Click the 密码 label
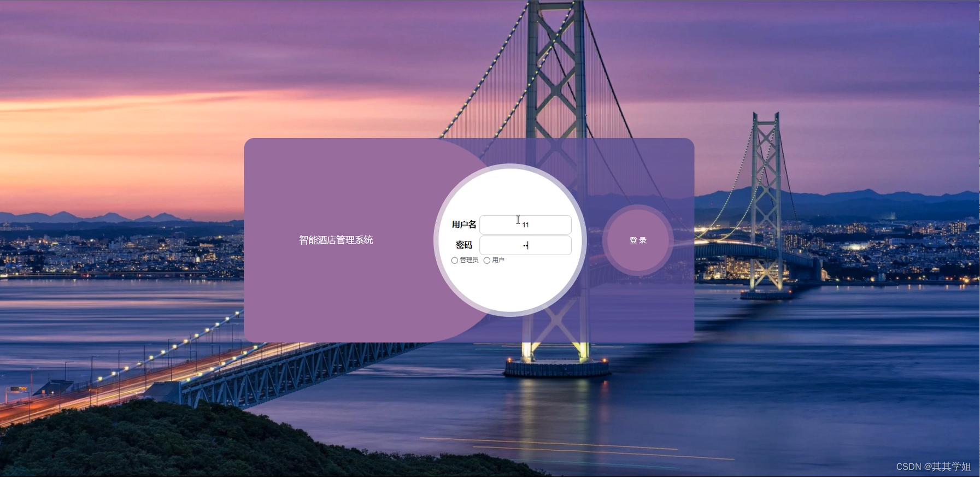The width and height of the screenshot is (980, 477). click(464, 245)
